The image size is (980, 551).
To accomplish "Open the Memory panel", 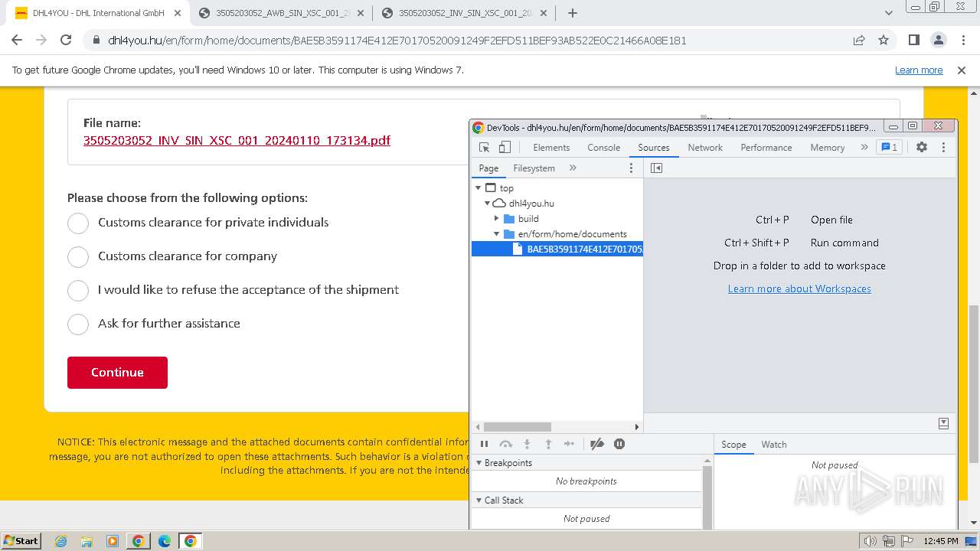I will [827, 148].
